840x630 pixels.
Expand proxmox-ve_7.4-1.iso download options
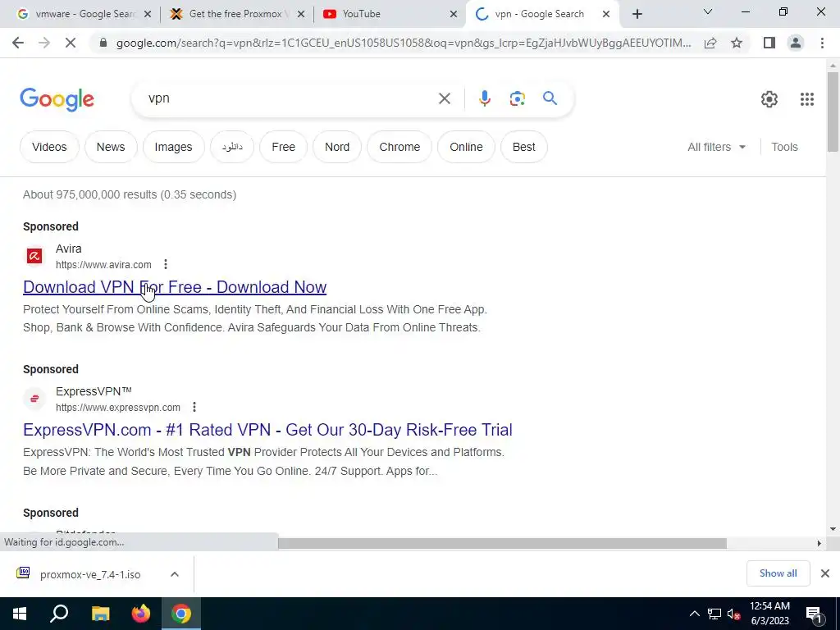pyautogui.click(x=174, y=574)
